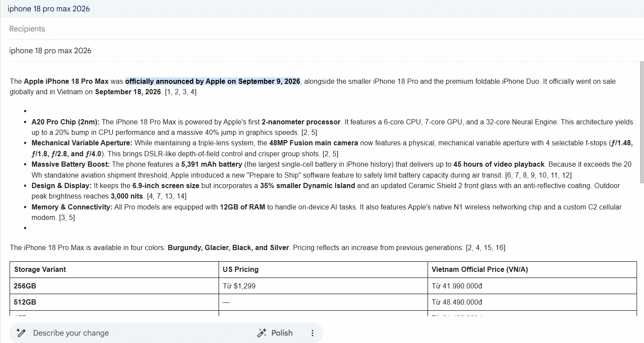Click the bold "2-nanometer processor" text
The width and height of the screenshot is (644, 343).
point(301,122)
